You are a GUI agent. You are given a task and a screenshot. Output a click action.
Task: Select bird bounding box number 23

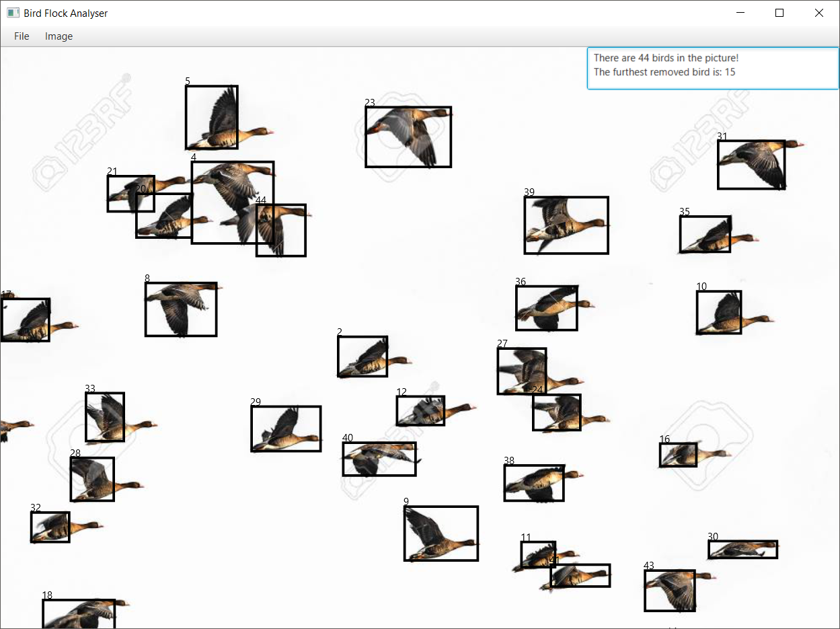(x=408, y=136)
